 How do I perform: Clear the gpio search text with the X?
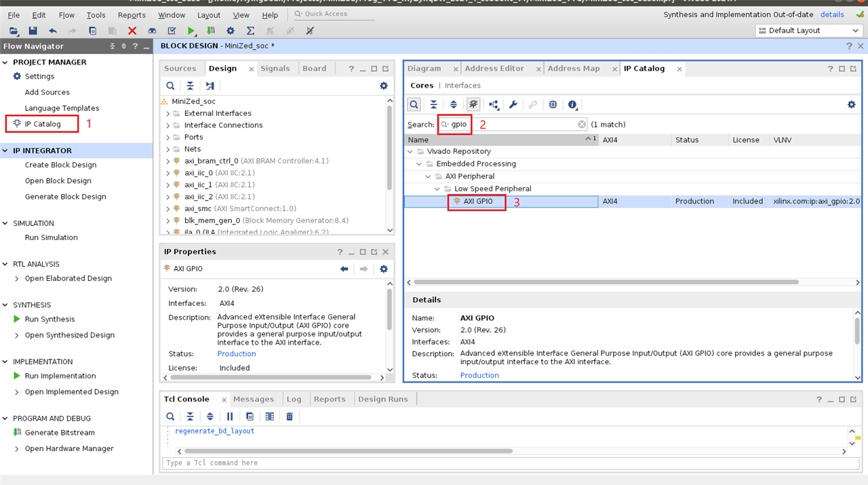pyautogui.click(x=582, y=125)
